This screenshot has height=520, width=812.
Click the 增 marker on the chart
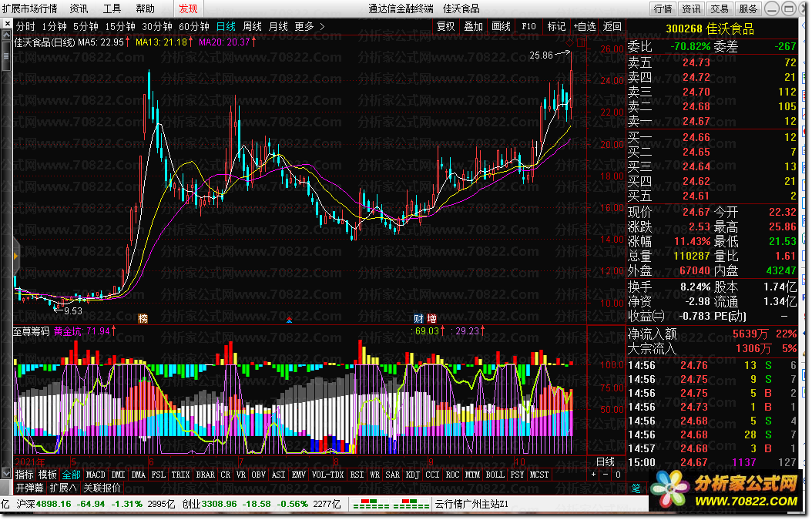coord(432,318)
